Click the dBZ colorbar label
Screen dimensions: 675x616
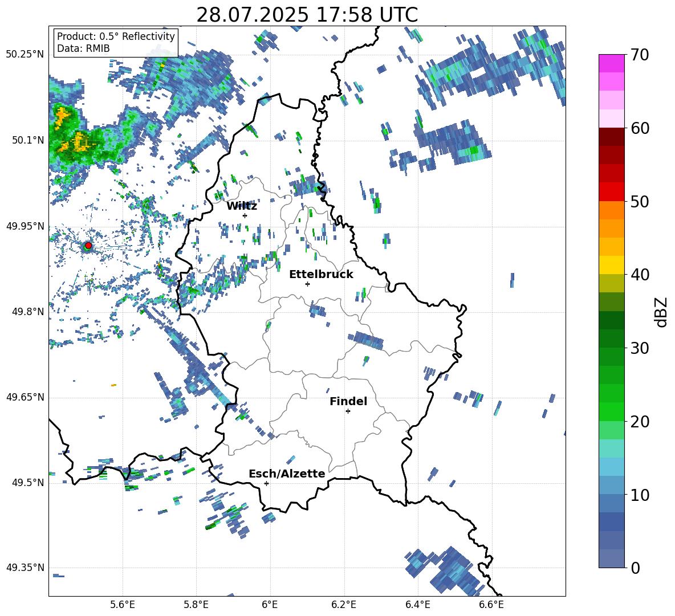[662, 312]
